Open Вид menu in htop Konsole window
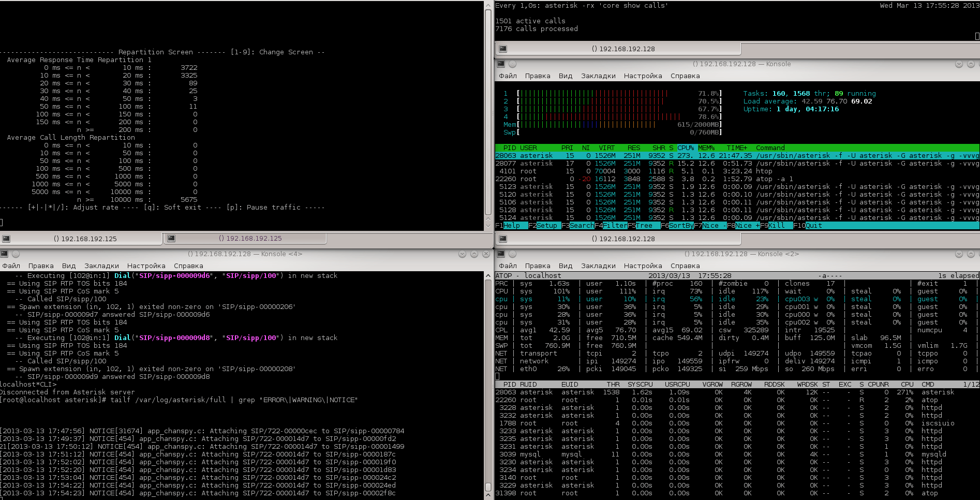This screenshot has height=500, width=980. point(565,76)
